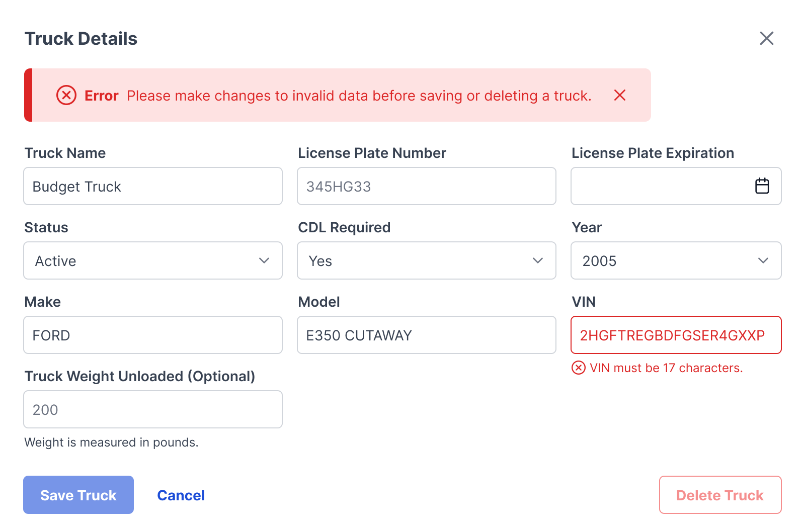Click into the License Plate Expiration field

coord(659,186)
